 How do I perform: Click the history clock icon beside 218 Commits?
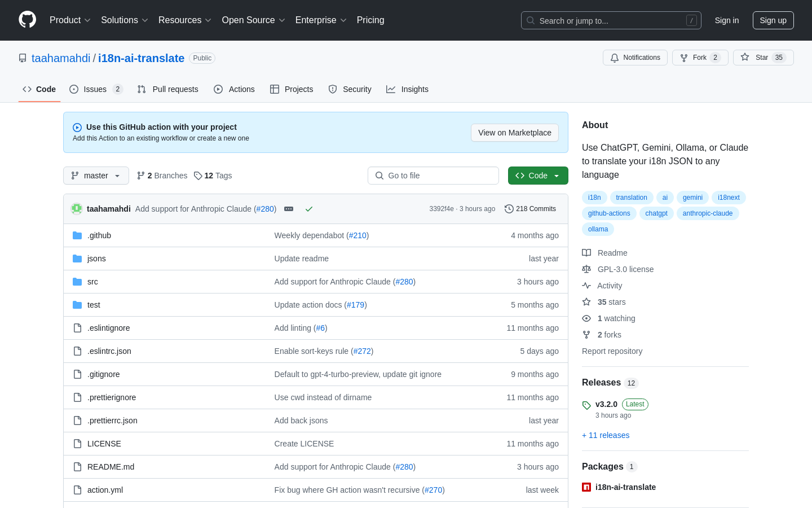click(509, 209)
